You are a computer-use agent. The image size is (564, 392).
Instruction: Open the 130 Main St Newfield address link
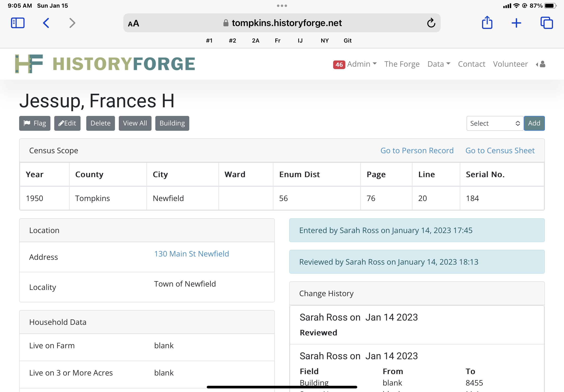point(191,254)
